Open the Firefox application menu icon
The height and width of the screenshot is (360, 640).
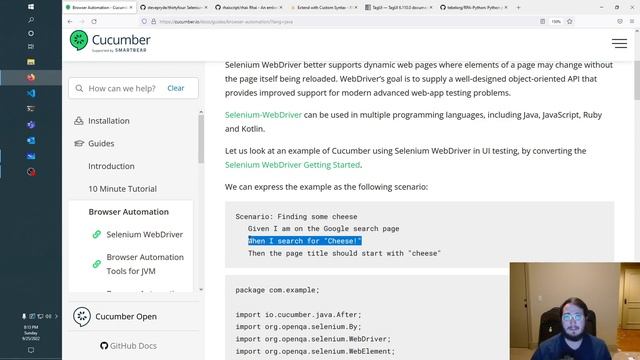coord(632,21)
